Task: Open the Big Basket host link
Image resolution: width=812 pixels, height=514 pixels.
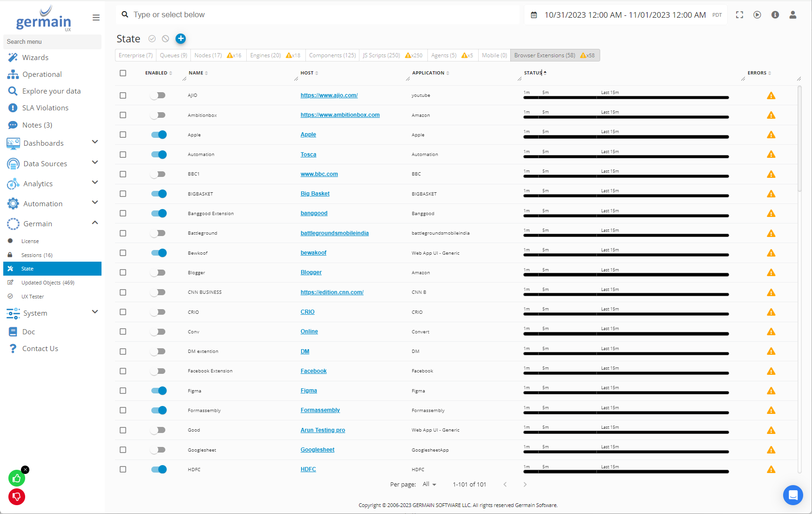Action: [x=315, y=194]
